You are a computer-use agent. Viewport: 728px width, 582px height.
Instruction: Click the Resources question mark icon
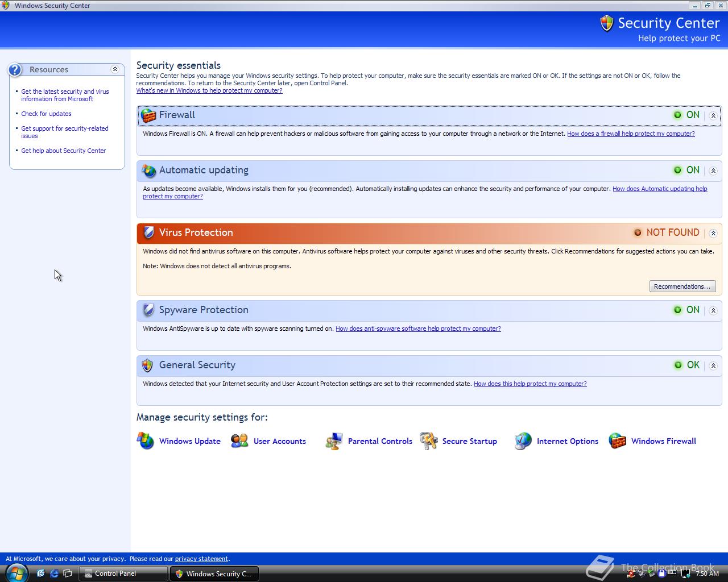click(x=15, y=69)
